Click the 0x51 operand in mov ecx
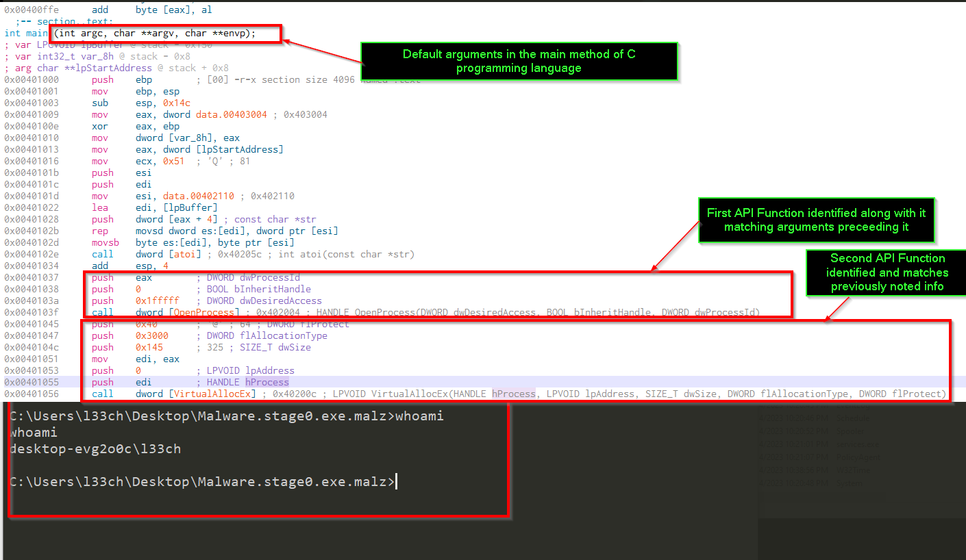The image size is (966, 560). point(174,161)
